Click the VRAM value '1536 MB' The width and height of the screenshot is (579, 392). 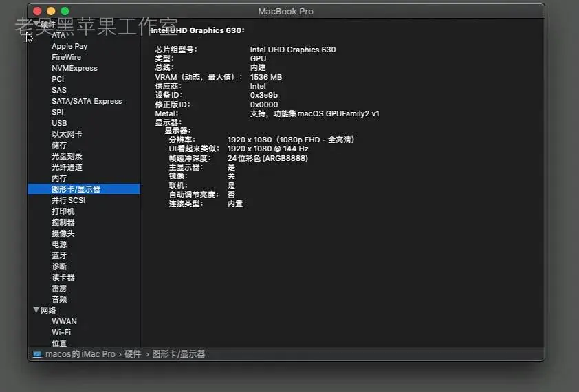(x=266, y=77)
